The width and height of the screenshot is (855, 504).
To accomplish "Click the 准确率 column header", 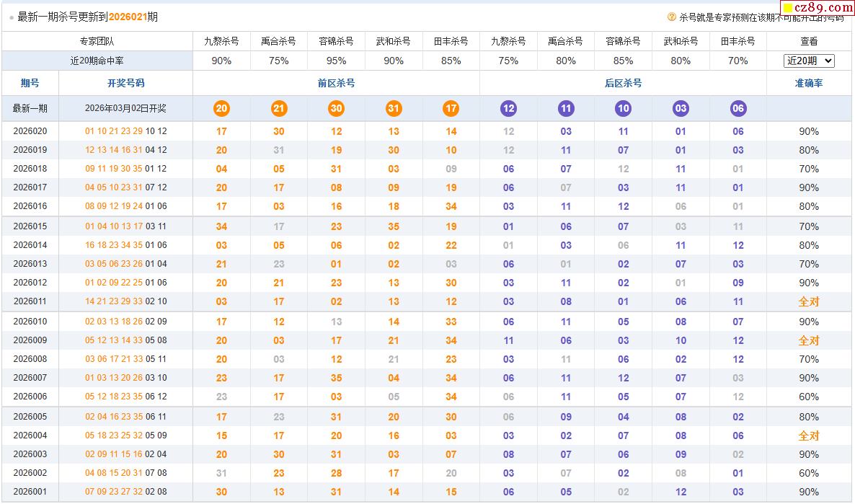I will tap(809, 83).
